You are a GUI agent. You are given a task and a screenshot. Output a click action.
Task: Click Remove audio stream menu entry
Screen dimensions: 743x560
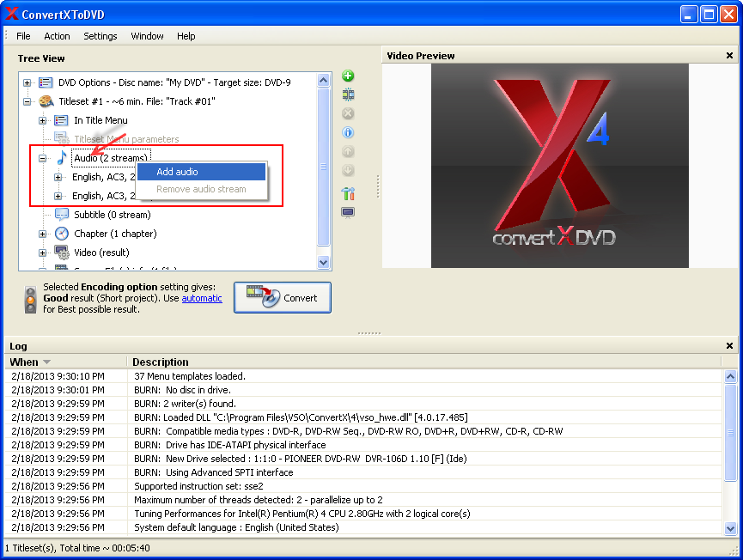201,189
